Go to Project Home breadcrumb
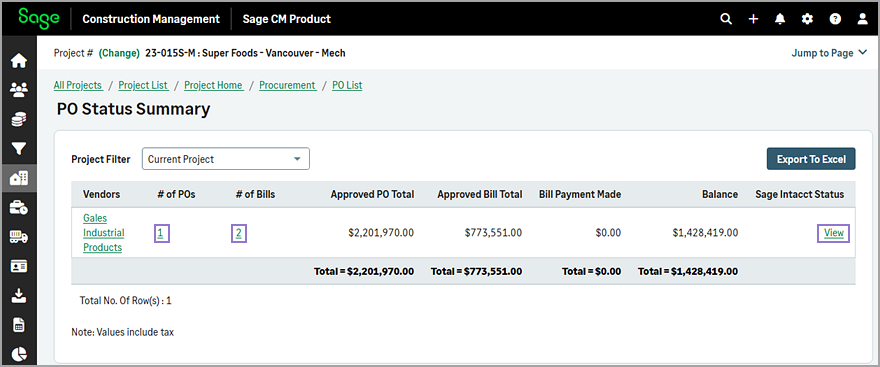 point(213,85)
